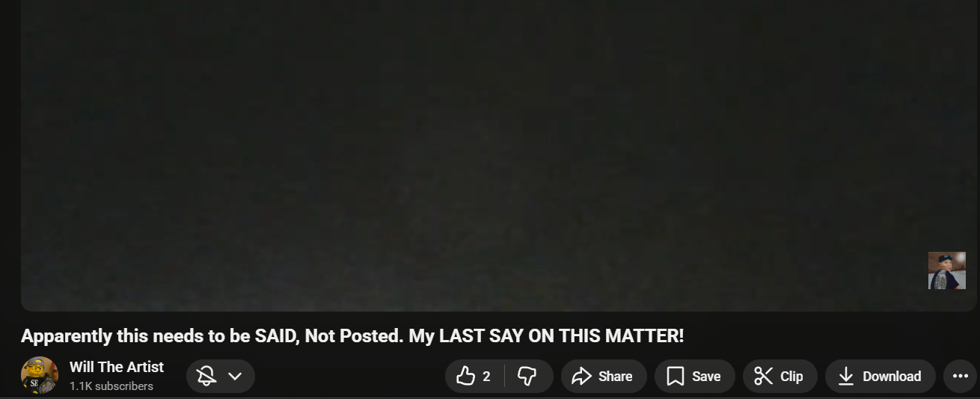Click the Download arrow icon
Screen dimensions: 980x399
pyautogui.click(x=845, y=377)
